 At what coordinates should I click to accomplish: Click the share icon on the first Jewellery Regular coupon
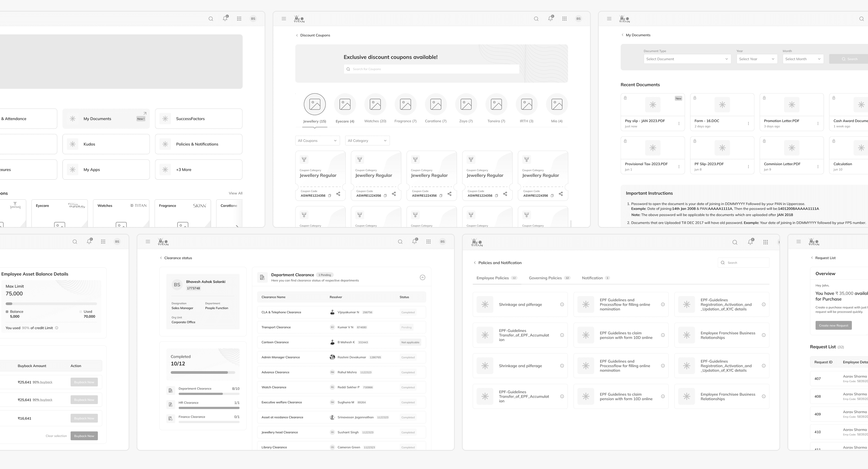click(338, 194)
